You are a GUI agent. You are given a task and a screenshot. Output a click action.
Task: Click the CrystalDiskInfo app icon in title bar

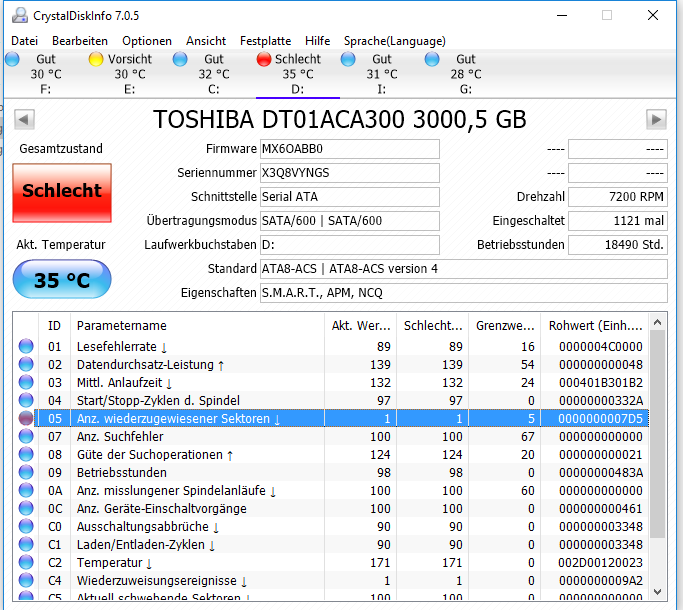20,16
